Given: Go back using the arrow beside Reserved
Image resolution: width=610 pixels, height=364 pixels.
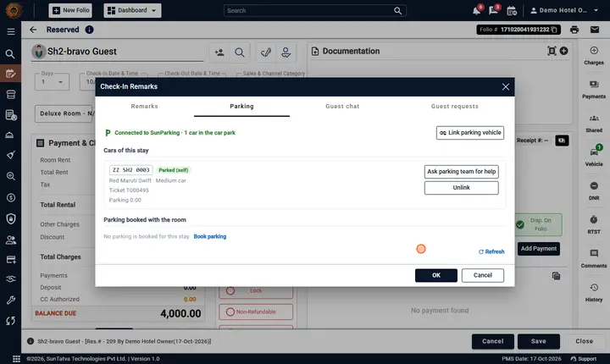Looking at the screenshot, I should click(33, 30).
